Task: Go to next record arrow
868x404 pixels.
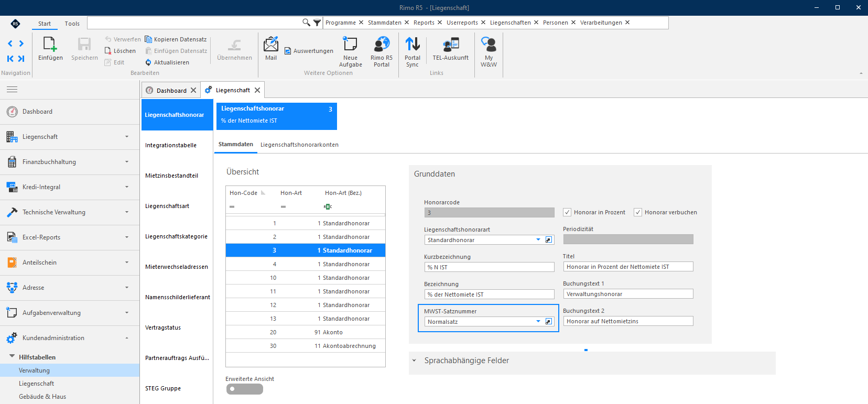Action: pos(21,43)
